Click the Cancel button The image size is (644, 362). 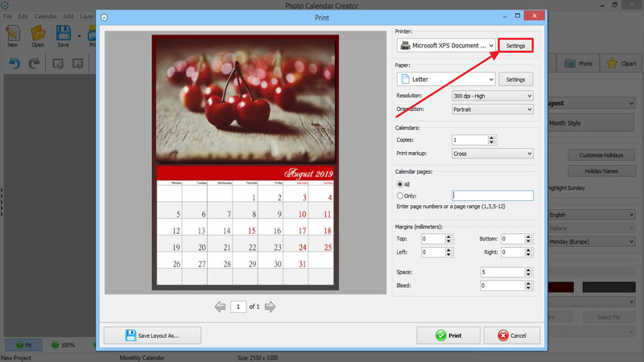(512, 335)
